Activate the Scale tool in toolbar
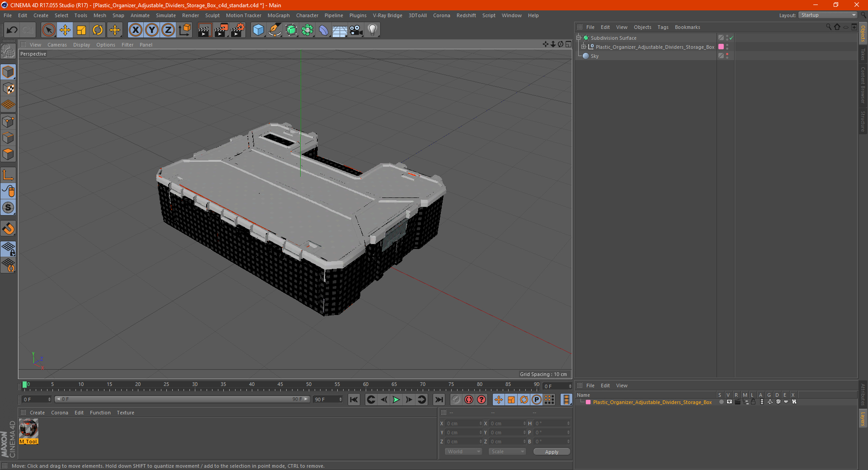 [x=81, y=30]
